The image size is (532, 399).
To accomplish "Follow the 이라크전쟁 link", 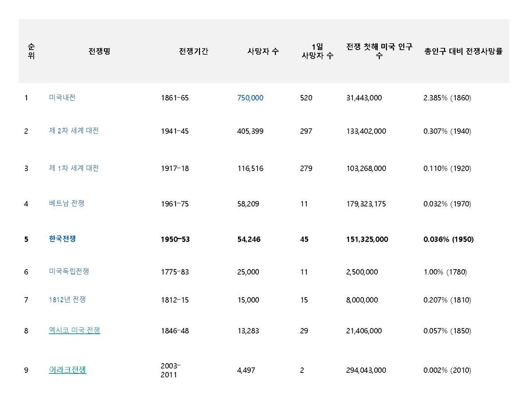I will 67,370.
